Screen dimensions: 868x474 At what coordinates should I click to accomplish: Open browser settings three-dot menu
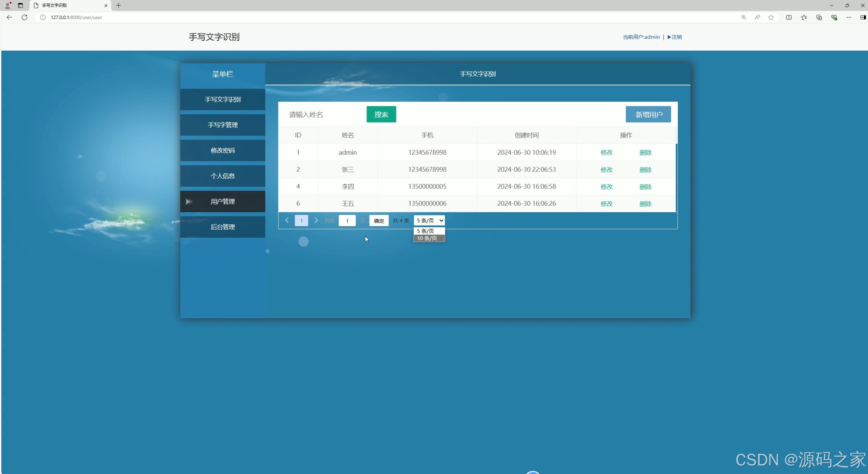[x=849, y=17]
